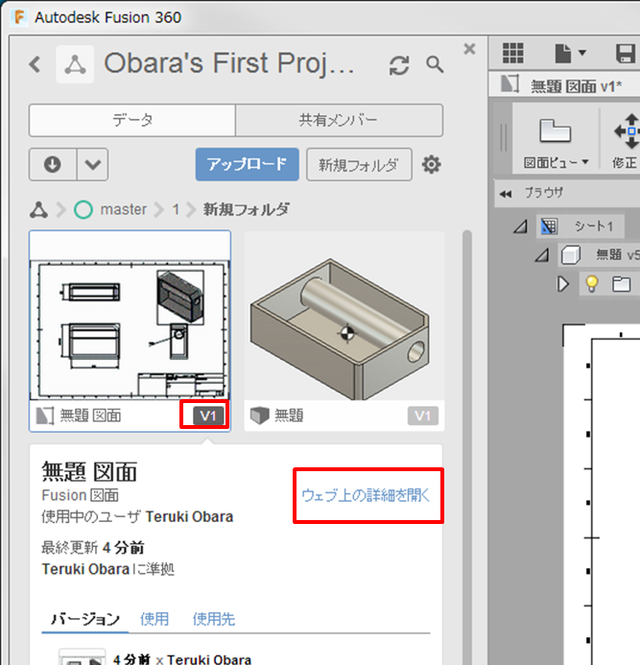The image size is (640, 665).
Task: Click the base view icon above 図面ビュー
Action: (555, 131)
